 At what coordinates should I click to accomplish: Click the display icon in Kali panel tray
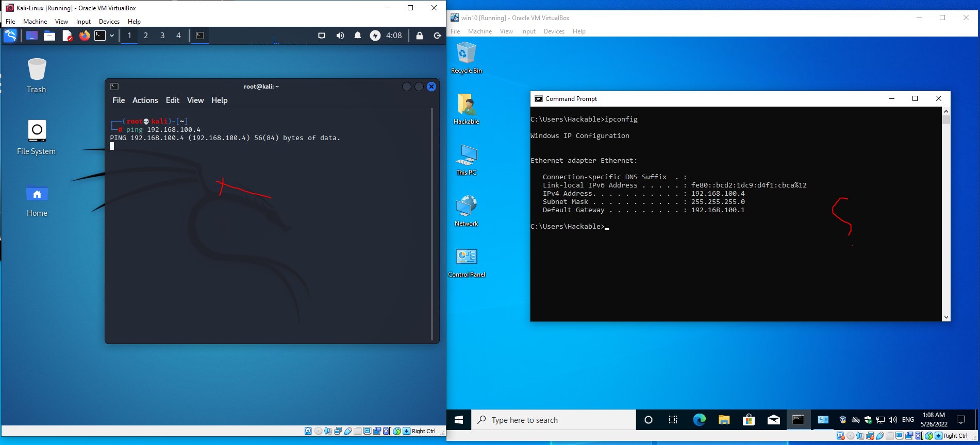(x=322, y=36)
